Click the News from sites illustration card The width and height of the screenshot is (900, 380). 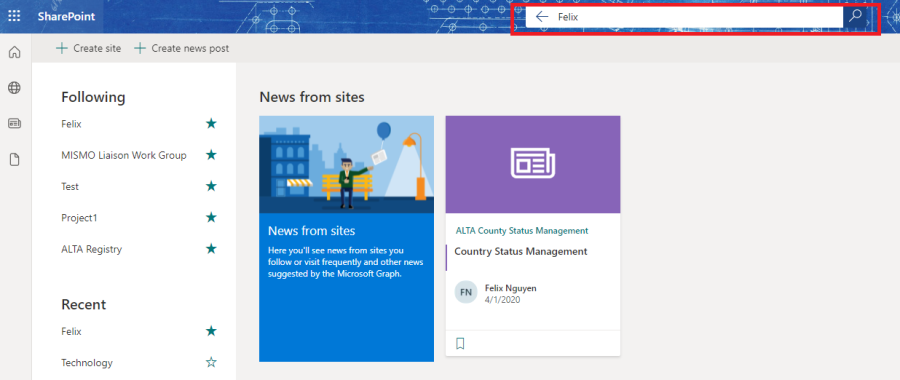click(x=346, y=239)
